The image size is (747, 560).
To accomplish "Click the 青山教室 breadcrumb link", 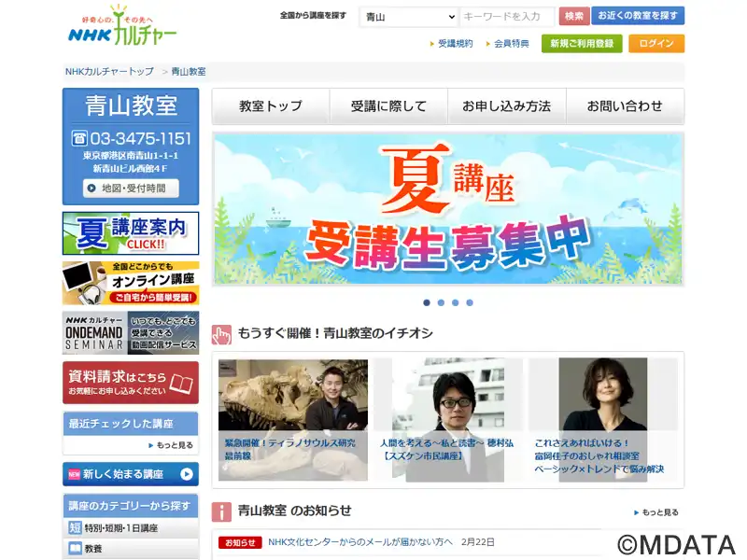I will [189, 72].
